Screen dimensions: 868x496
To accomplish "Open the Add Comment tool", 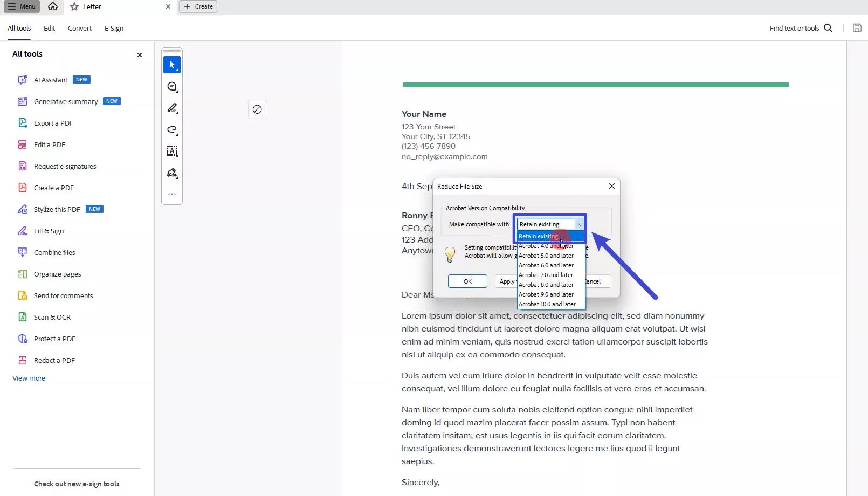I will click(x=171, y=86).
